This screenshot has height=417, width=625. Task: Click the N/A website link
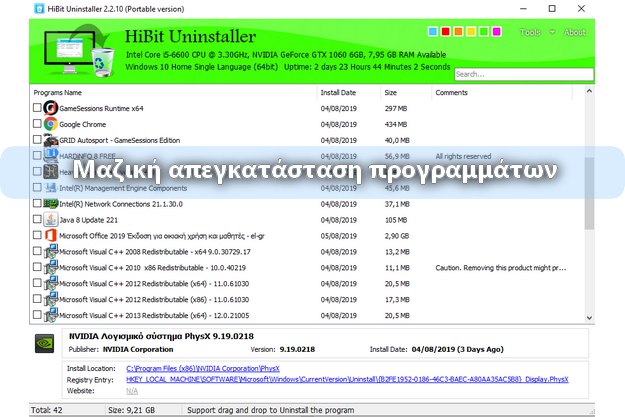pos(132,391)
